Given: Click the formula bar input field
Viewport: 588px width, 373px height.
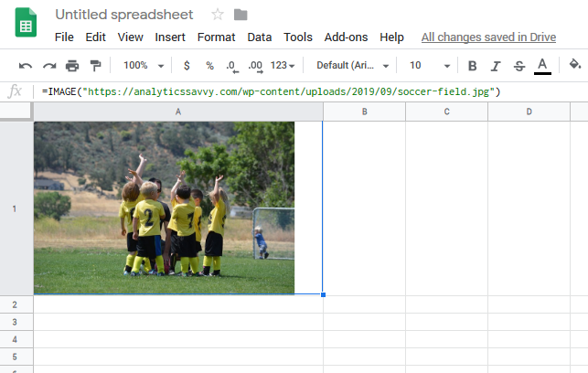Looking at the screenshot, I should (311, 91).
